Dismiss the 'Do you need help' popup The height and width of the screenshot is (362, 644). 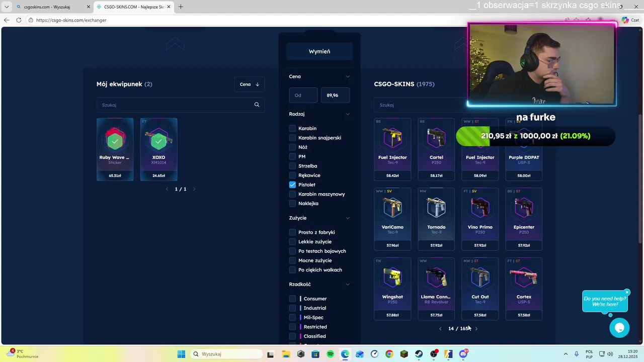pos(627,292)
